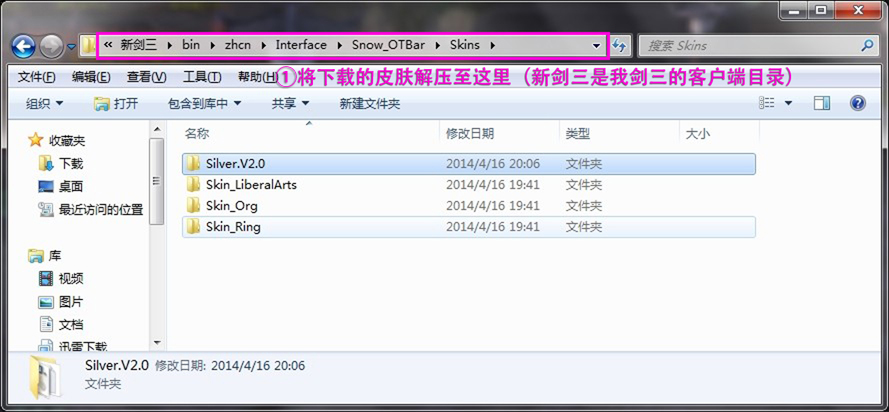889x412 pixels.
Task: Select 下载 in the navigation pane
Action: click(x=71, y=163)
